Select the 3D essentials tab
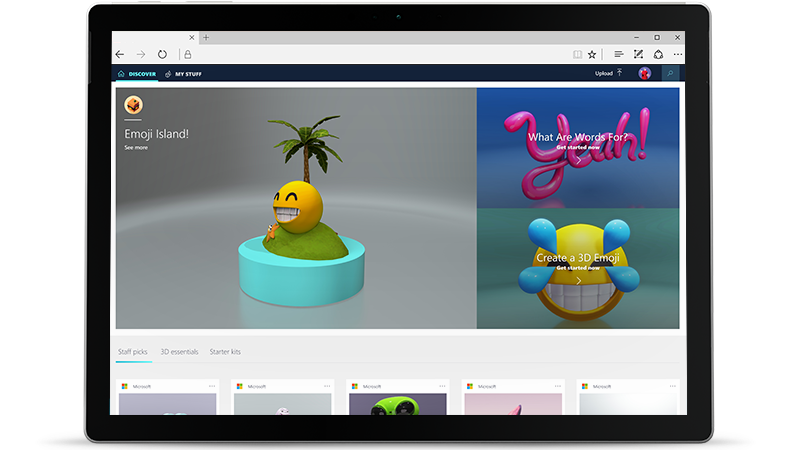800x450 pixels. click(180, 352)
